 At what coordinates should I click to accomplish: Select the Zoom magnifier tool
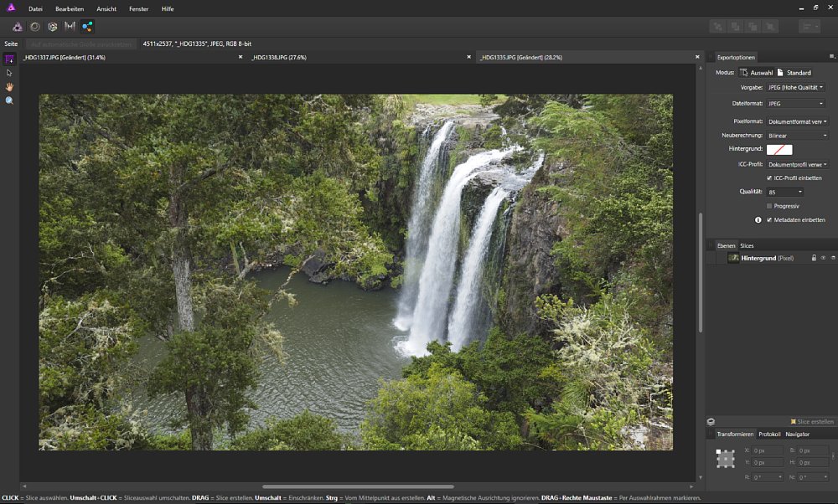tap(9, 100)
